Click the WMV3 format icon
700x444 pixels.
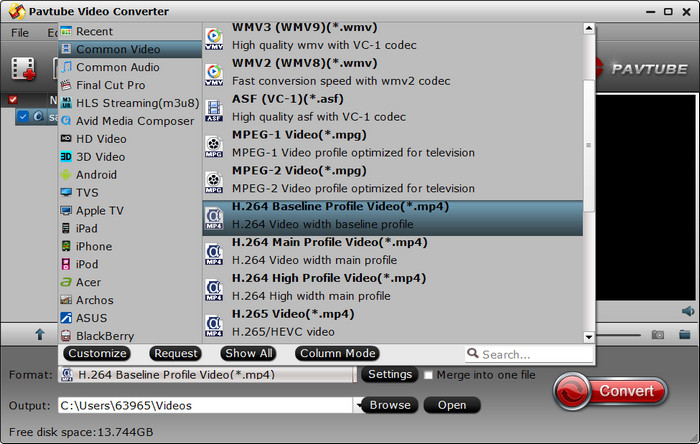214,38
